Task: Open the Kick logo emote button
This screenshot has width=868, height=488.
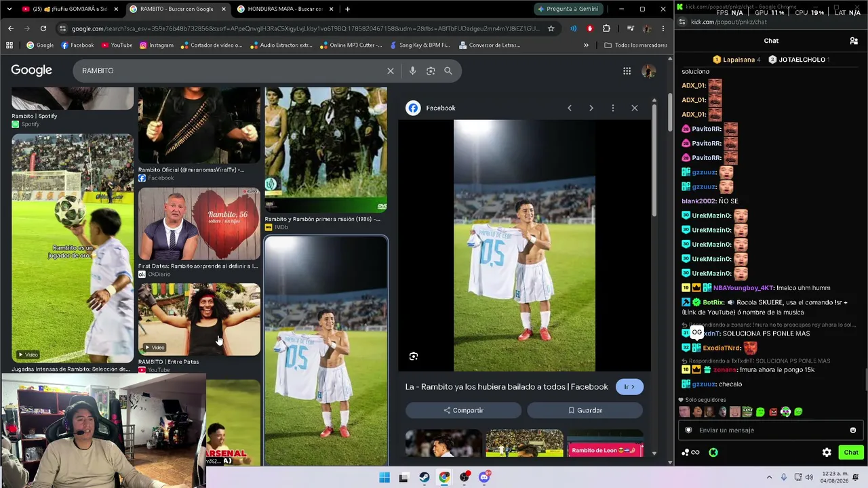Action: click(x=713, y=452)
